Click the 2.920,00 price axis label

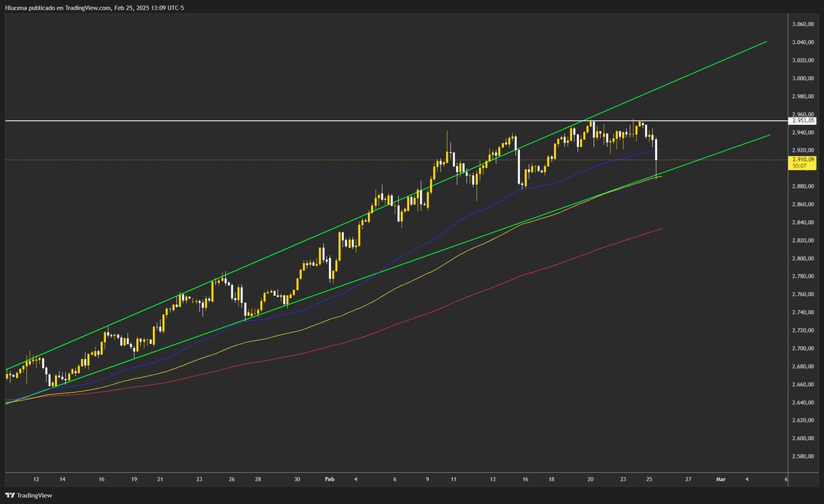coord(802,150)
